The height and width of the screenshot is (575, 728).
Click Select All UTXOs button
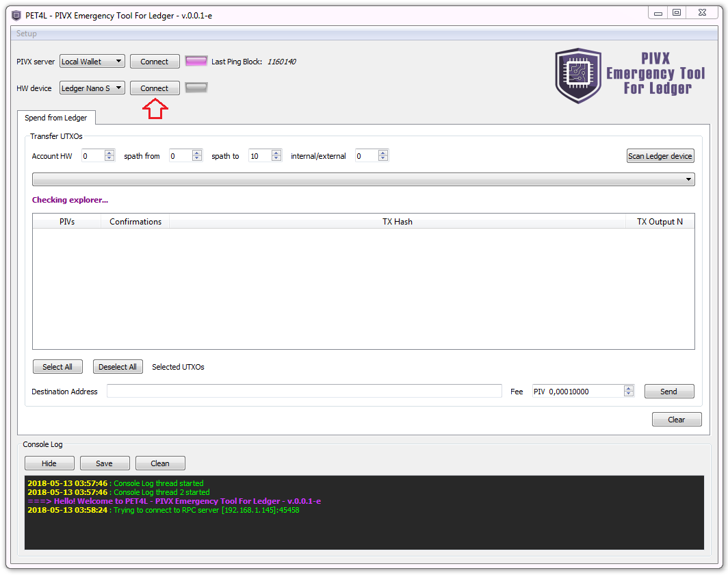tap(57, 367)
